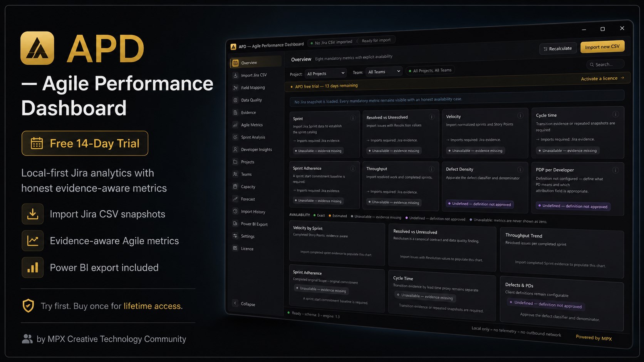Screen dimensions: 644x362
Task: Click the All Projects, All Teams chip
Action: tap(430, 70)
